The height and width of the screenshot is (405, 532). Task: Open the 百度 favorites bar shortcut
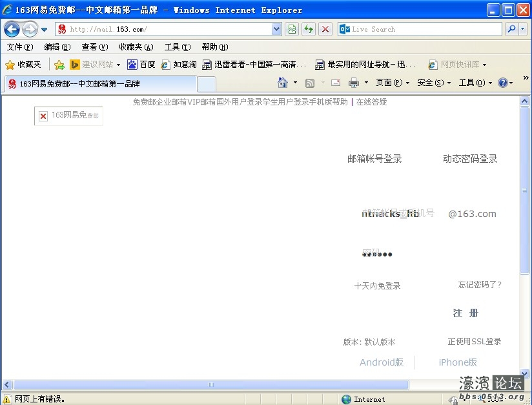(141, 65)
